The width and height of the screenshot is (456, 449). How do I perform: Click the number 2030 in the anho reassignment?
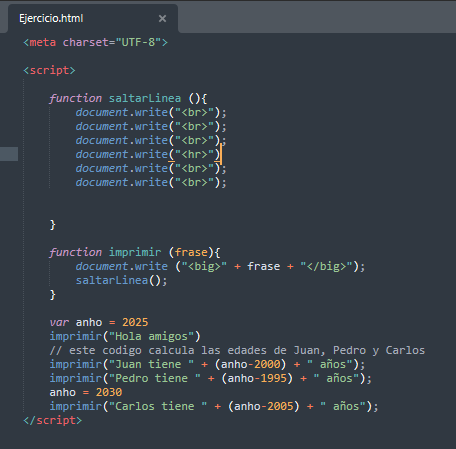coord(109,392)
